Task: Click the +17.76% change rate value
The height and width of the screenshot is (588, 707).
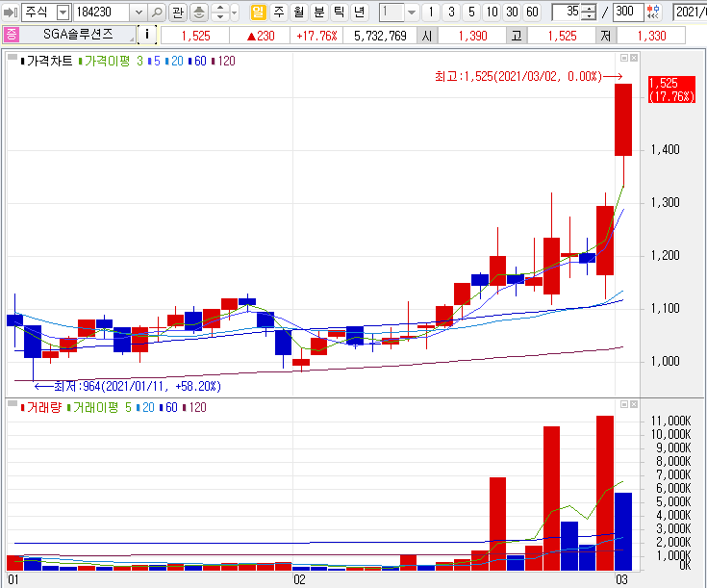Action: [x=316, y=36]
